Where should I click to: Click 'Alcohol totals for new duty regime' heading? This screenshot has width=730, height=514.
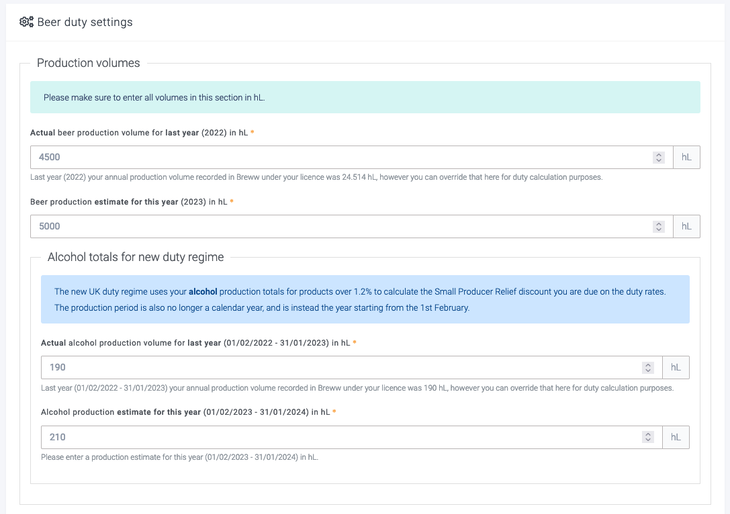coord(135,257)
